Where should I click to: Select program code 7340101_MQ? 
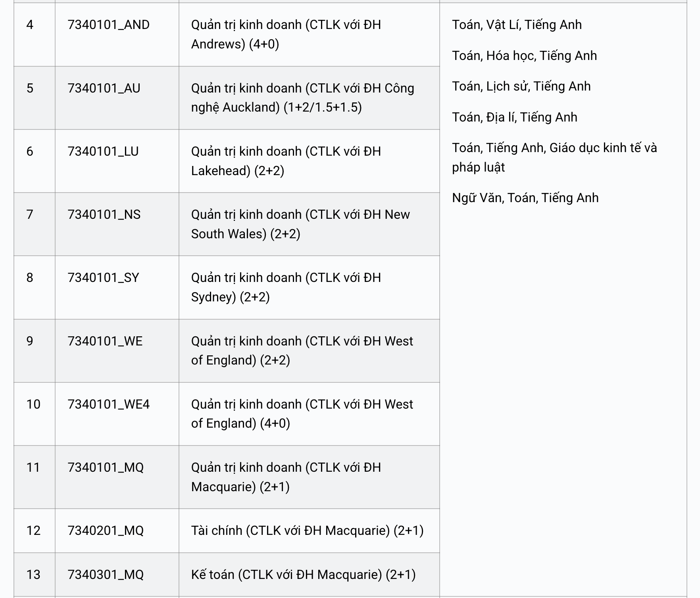coord(106,467)
